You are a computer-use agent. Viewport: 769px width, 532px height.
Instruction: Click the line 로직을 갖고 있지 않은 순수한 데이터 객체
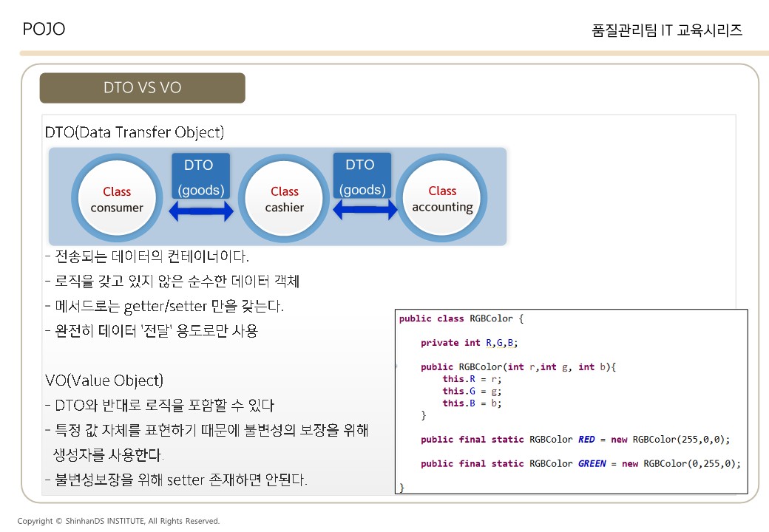point(172,282)
